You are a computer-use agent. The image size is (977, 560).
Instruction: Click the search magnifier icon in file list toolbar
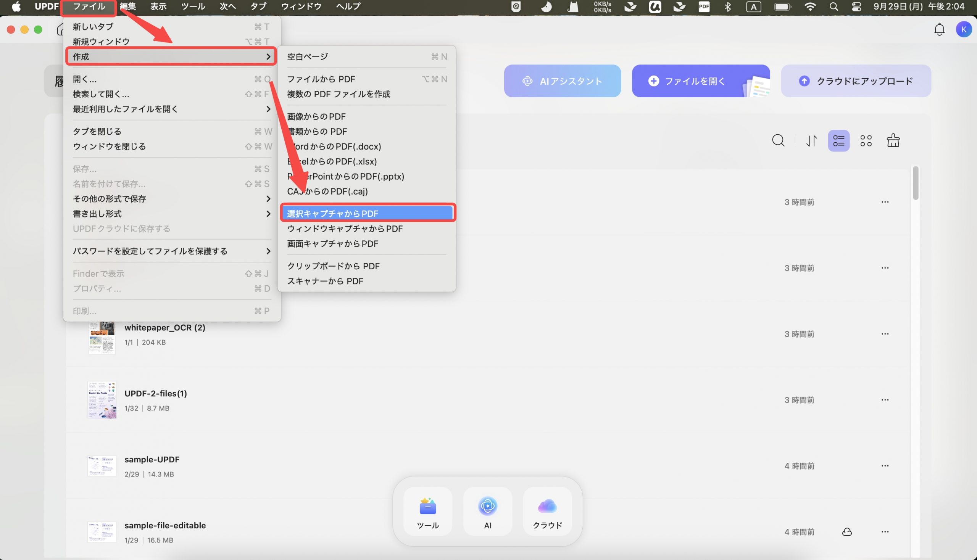pyautogui.click(x=778, y=141)
